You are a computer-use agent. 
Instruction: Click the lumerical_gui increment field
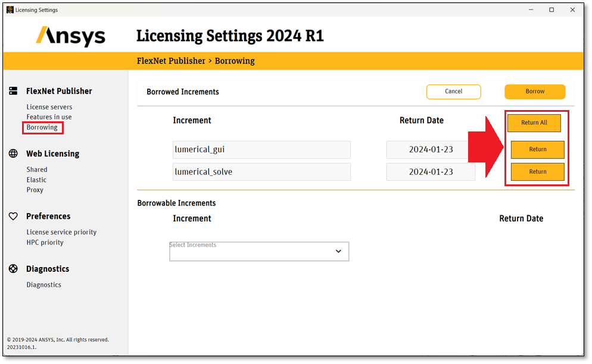pyautogui.click(x=261, y=150)
